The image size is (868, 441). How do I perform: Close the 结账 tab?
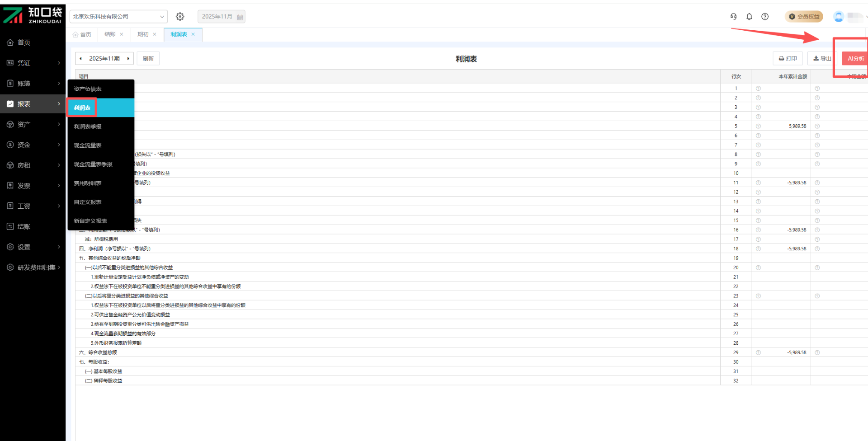point(122,34)
